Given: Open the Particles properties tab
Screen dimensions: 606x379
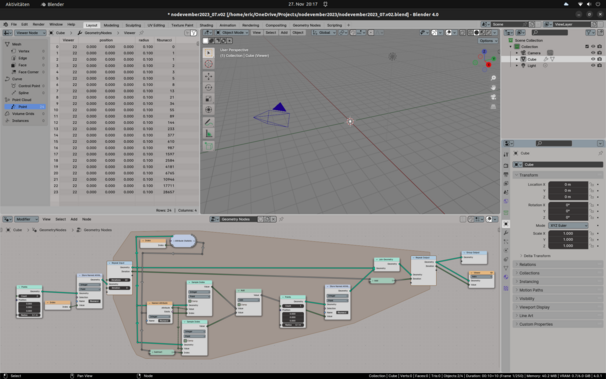Looking at the screenshot, I should pyautogui.click(x=506, y=241).
